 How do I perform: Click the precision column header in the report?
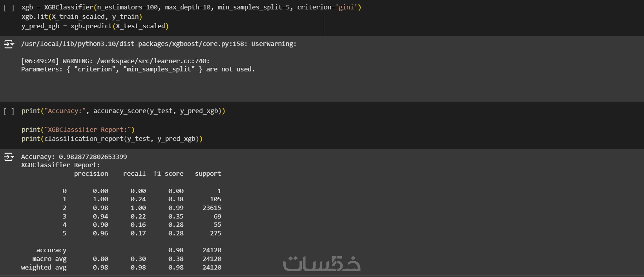pyautogui.click(x=91, y=173)
